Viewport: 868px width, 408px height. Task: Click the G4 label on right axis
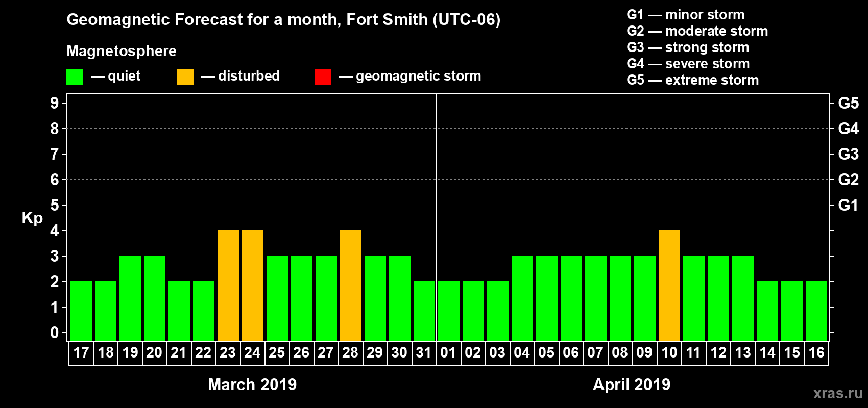[x=849, y=129]
